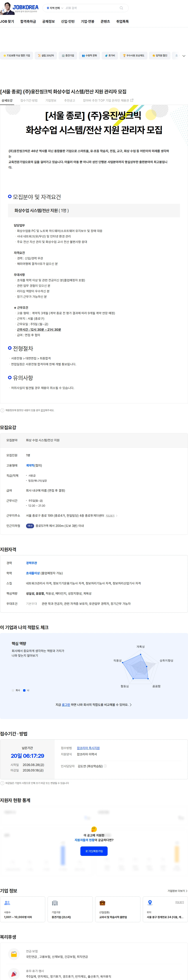
Task: Select the 추천공고 tab
Action: coord(70,100)
